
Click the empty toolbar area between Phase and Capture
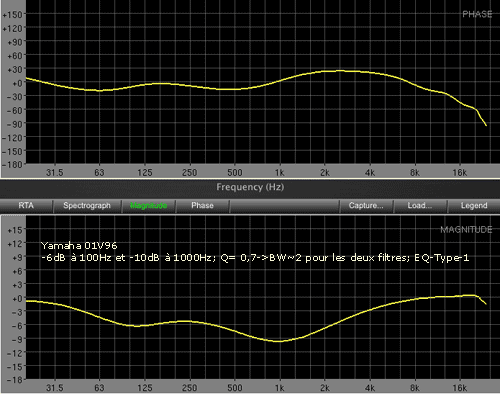pos(284,206)
